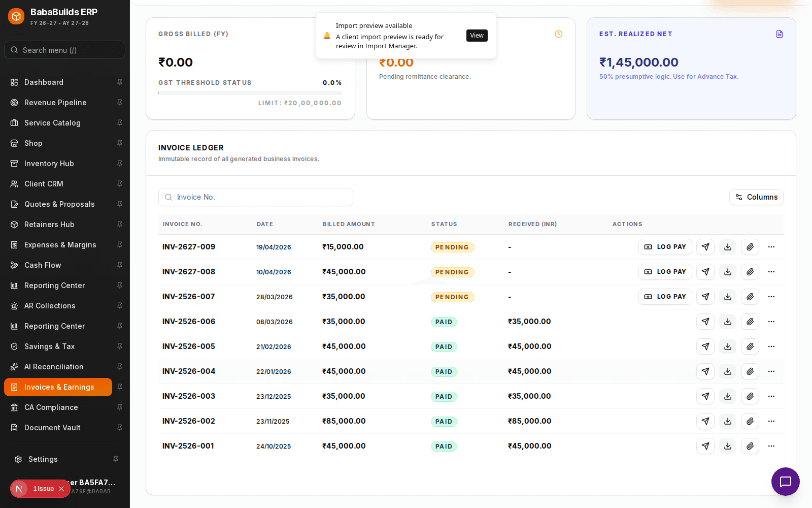Log payment for INV-2627-009
This screenshot has height=508, width=812.
pos(665,247)
